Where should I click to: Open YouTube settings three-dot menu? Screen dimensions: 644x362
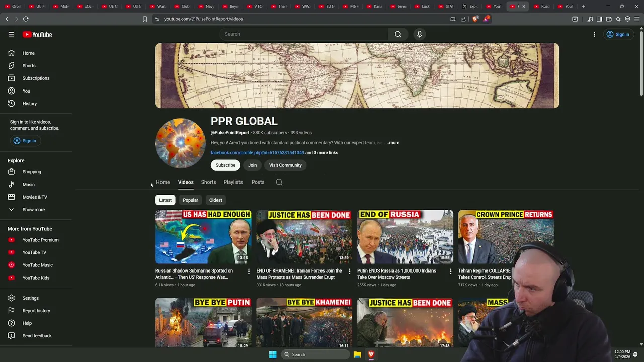click(x=594, y=34)
